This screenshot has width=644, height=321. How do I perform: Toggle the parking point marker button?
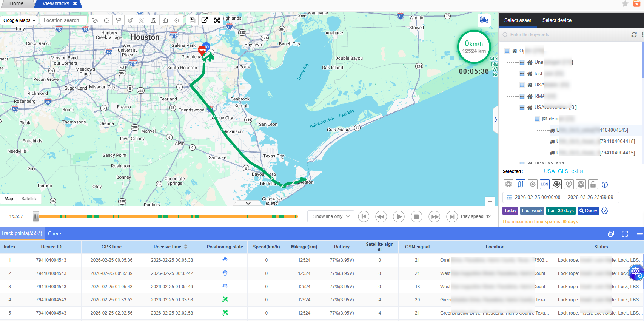pos(569,184)
